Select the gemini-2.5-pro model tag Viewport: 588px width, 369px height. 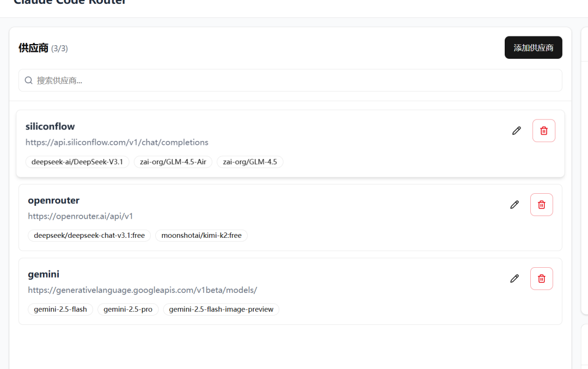128,309
